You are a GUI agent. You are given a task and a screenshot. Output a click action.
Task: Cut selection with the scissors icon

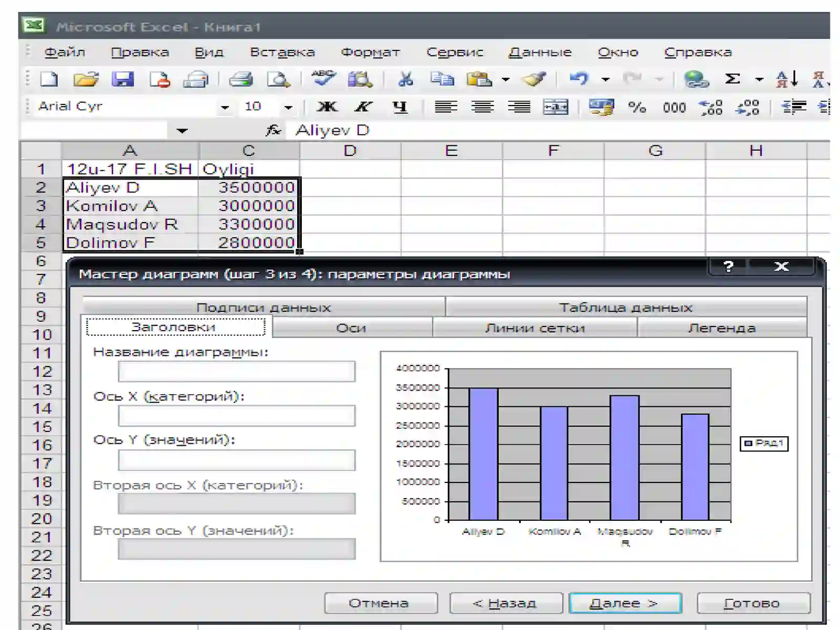pos(405,79)
